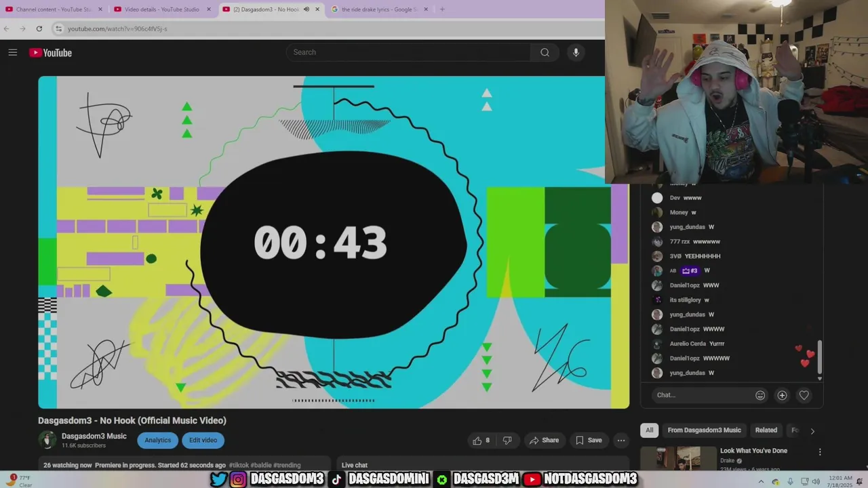Image resolution: width=868 pixels, height=488 pixels.
Task: Open Analytics for this video
Action: [x=157, y=441]
